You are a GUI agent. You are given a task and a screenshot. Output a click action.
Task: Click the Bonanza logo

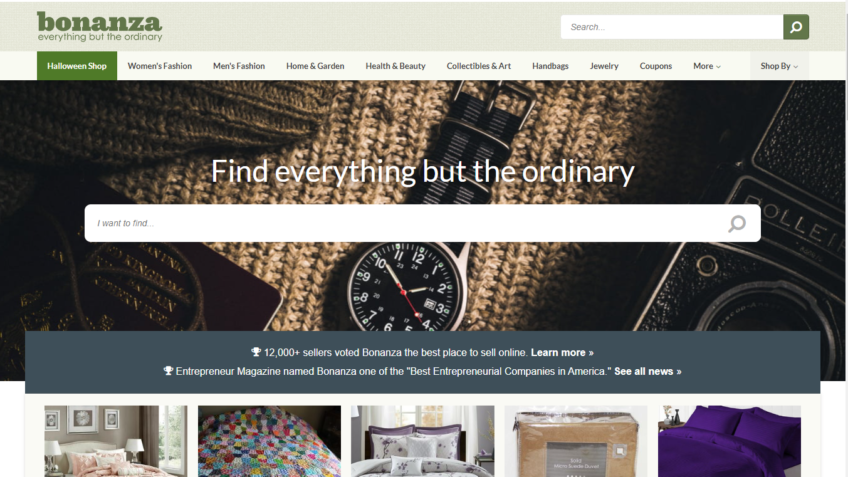point(100,26)
